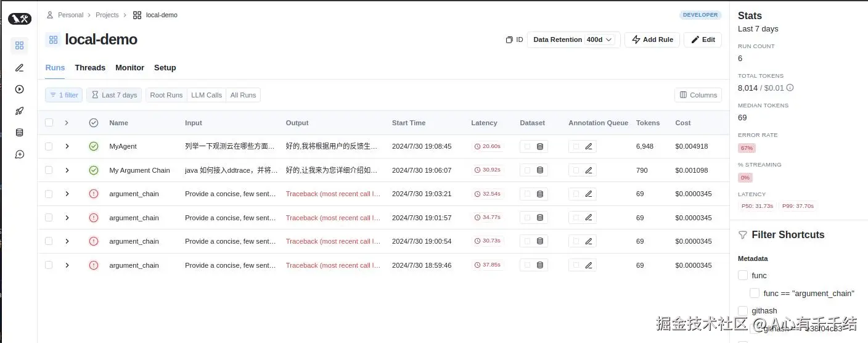Open the rocket deployments icon in sidebar
Screen dimensions: 868x343
tap(20, 111)
